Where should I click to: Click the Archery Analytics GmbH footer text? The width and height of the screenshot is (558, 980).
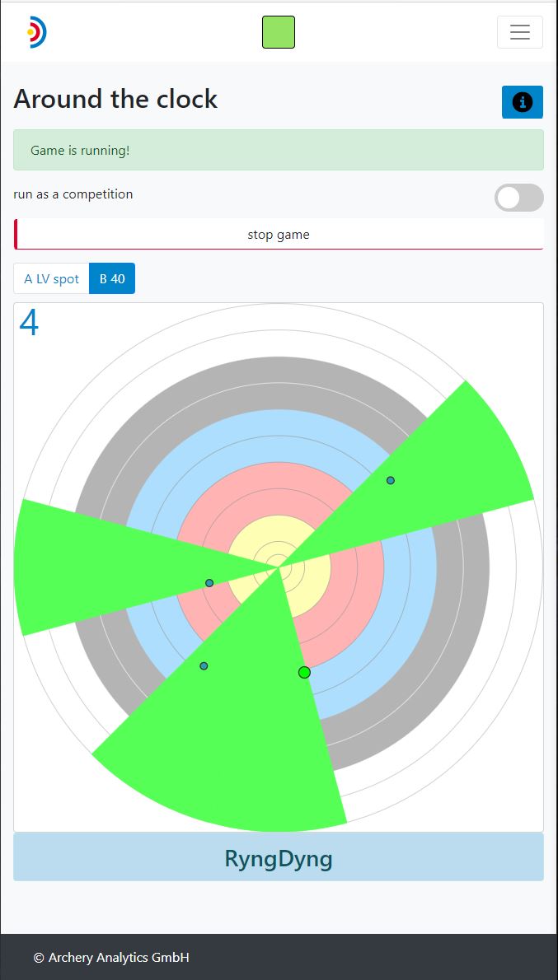(x=111, y=957)
